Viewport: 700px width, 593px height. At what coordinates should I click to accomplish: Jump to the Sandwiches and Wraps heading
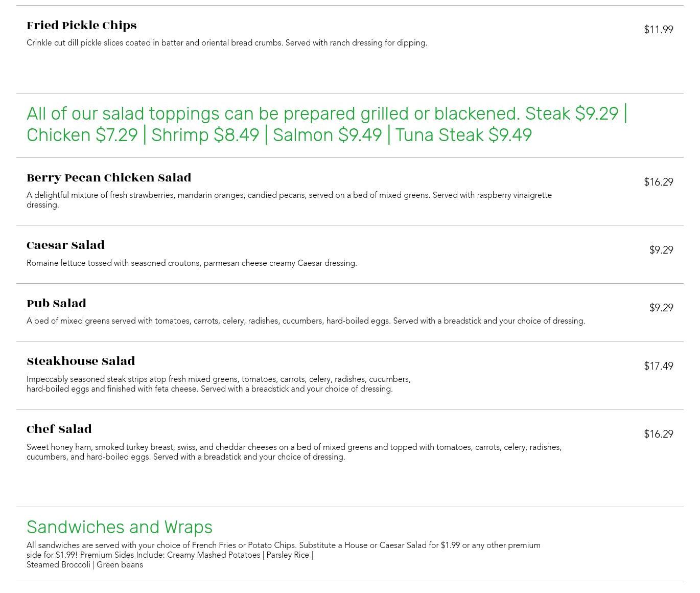point(120,527)
